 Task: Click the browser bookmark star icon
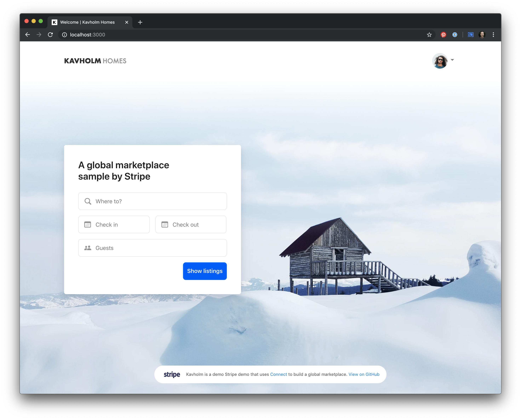coord(430,35)
